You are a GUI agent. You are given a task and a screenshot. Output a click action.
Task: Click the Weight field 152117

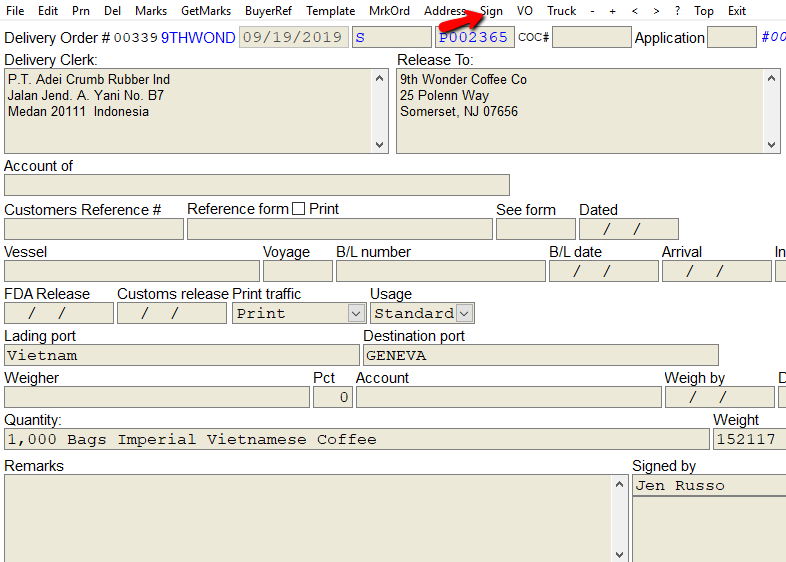749,439
